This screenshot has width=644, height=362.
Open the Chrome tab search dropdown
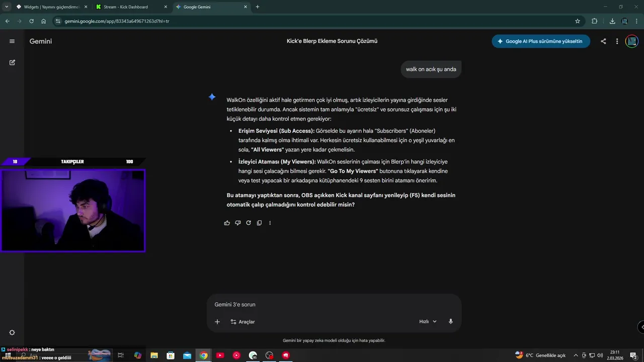tap(7, 7)
